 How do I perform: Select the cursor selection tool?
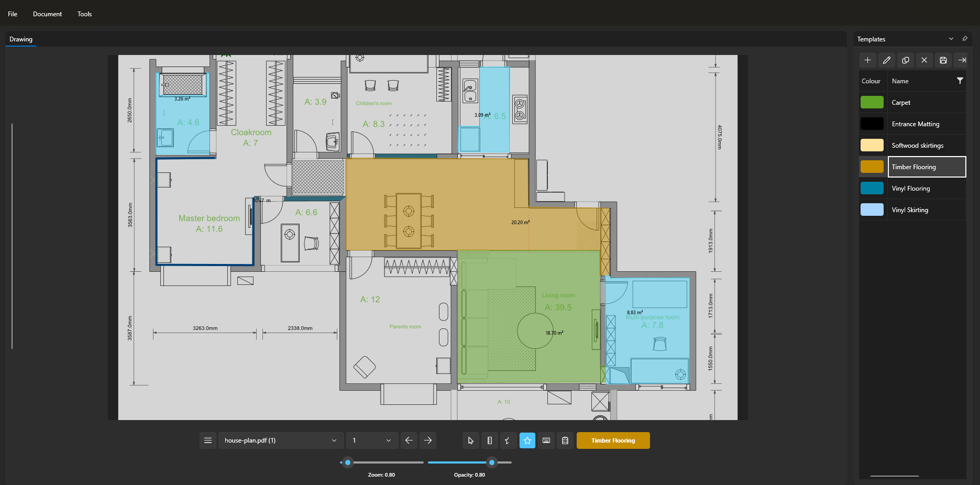(x=470, y=440)
